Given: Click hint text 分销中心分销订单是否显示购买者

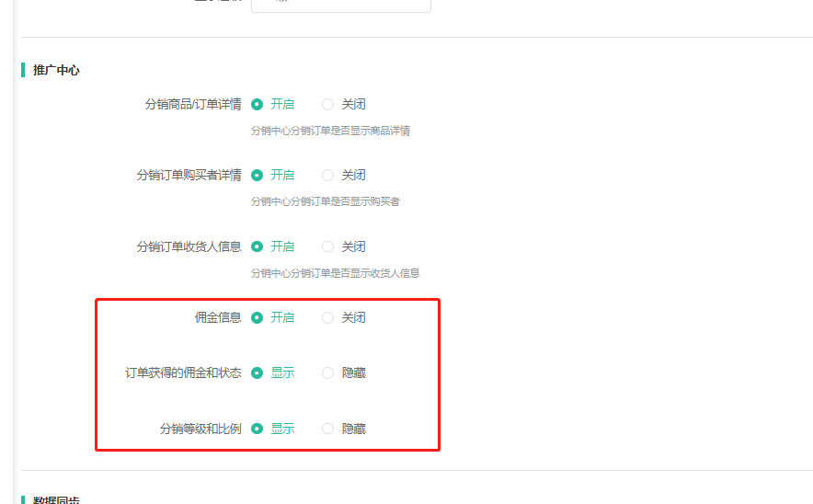Looking at the screenshot, I should (325, 201).
